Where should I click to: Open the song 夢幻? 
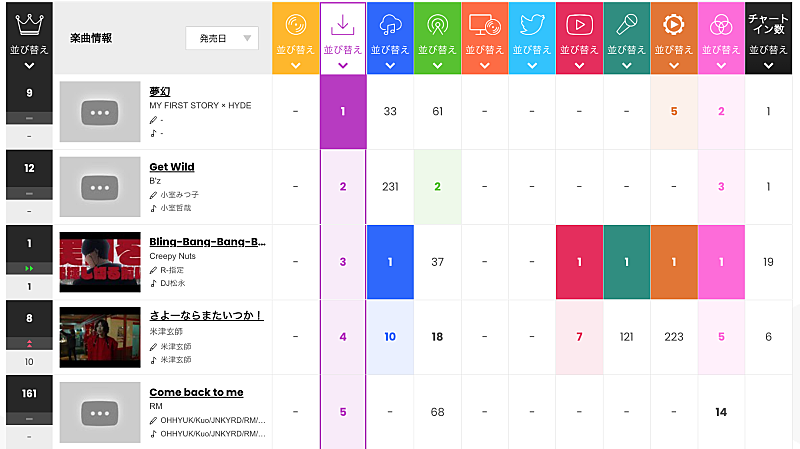[x=160, y=91]
